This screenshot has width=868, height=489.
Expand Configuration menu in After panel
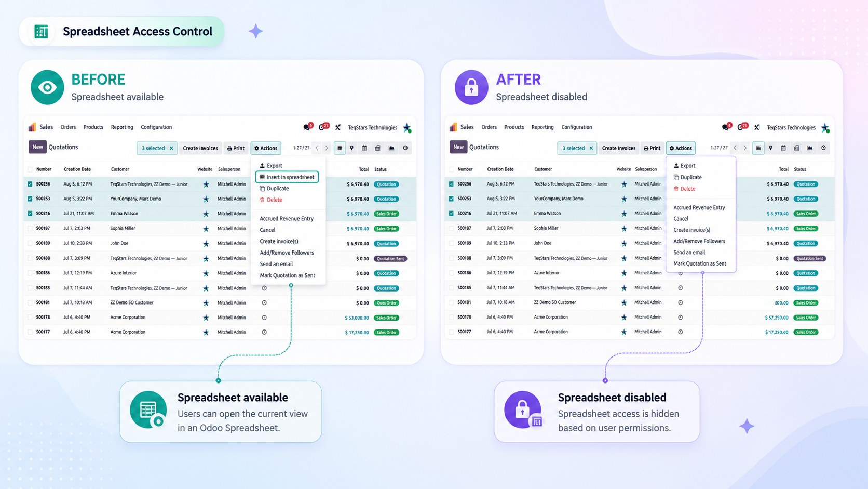point(577,127)
